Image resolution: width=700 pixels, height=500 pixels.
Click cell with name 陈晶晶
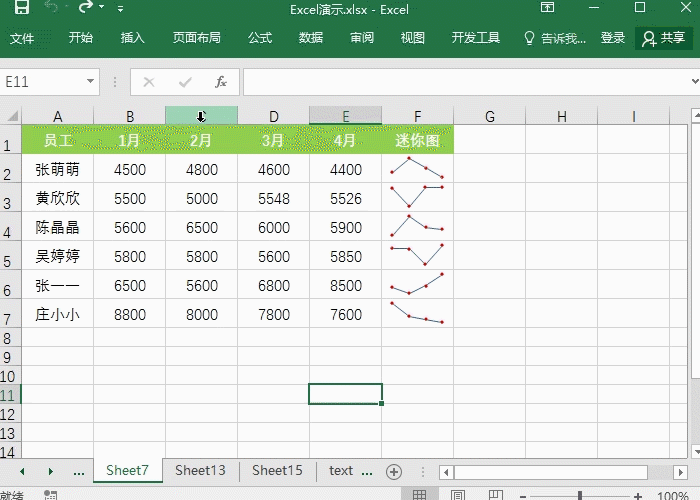(x=58, y=227)
